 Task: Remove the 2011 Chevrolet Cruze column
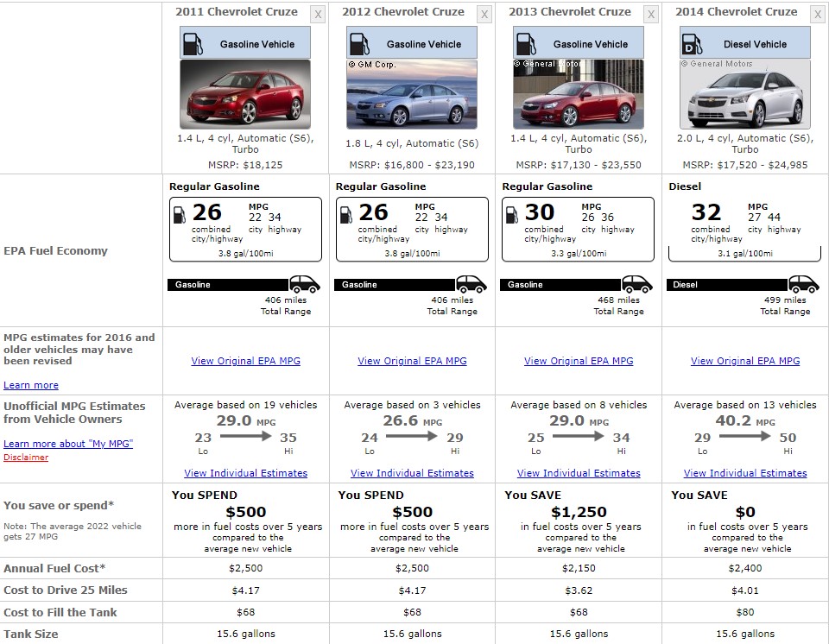[318, 15]
